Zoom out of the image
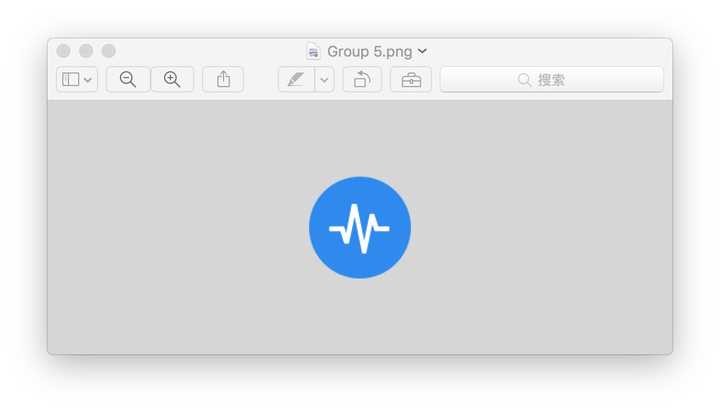The height and width of the screenshot is (411, 720). click(x=128, y=80)
